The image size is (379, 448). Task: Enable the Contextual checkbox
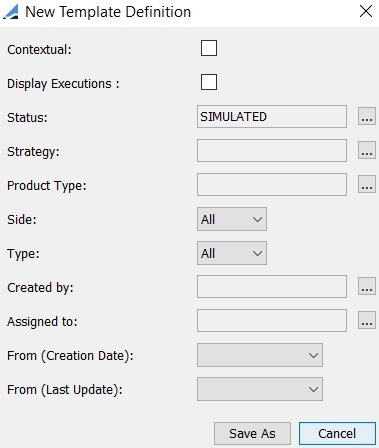tap(209, 48)
